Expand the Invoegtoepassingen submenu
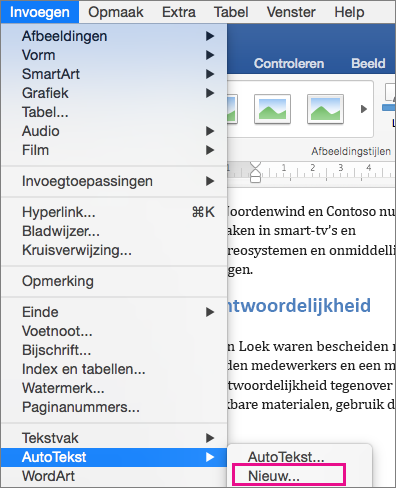This screenshot has width=396, height=488. (x=114, y=181)
